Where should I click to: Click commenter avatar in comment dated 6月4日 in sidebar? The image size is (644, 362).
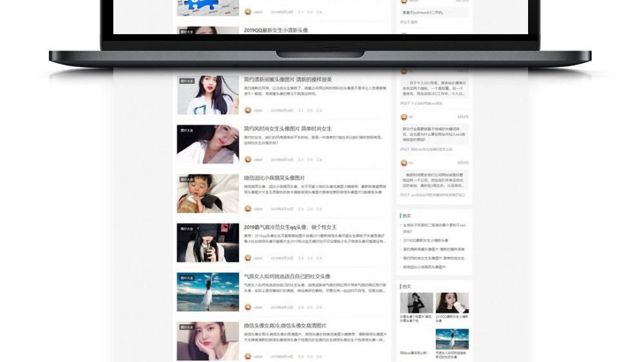[404, 117]
